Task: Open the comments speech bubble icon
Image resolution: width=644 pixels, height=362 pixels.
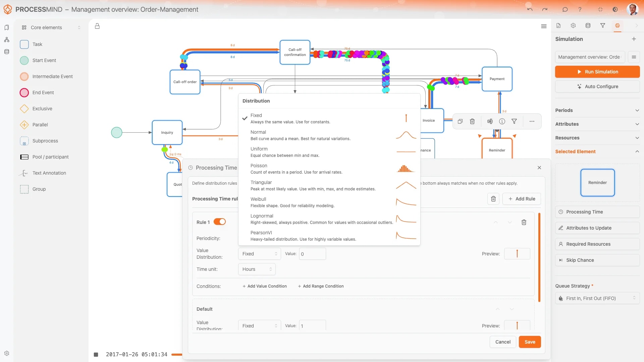Action: click(565, 9)
